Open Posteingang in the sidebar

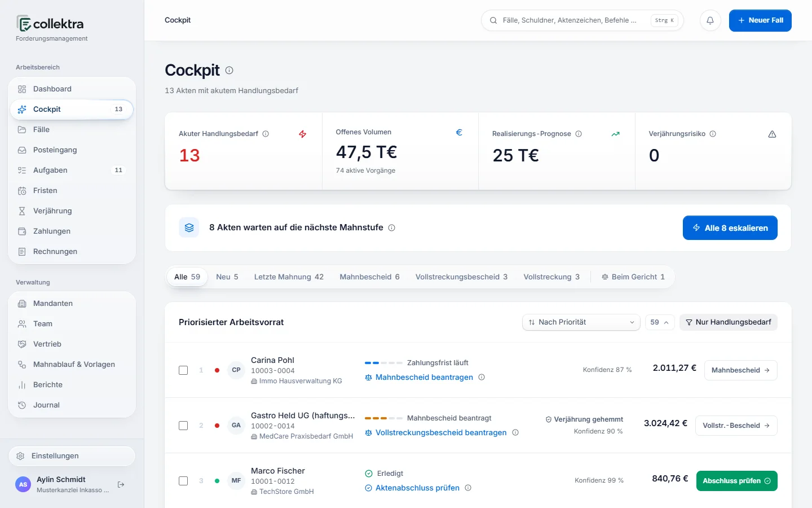point(72,150)
